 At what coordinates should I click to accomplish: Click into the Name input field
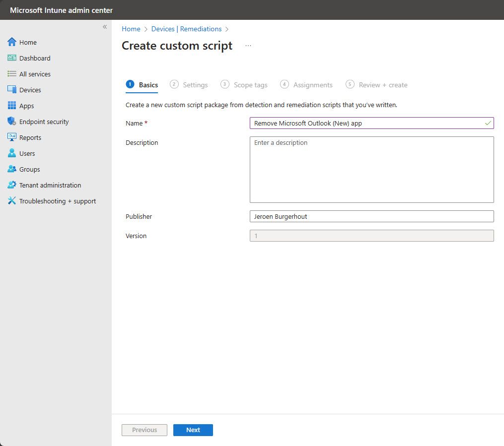click(x=372, y=124)
